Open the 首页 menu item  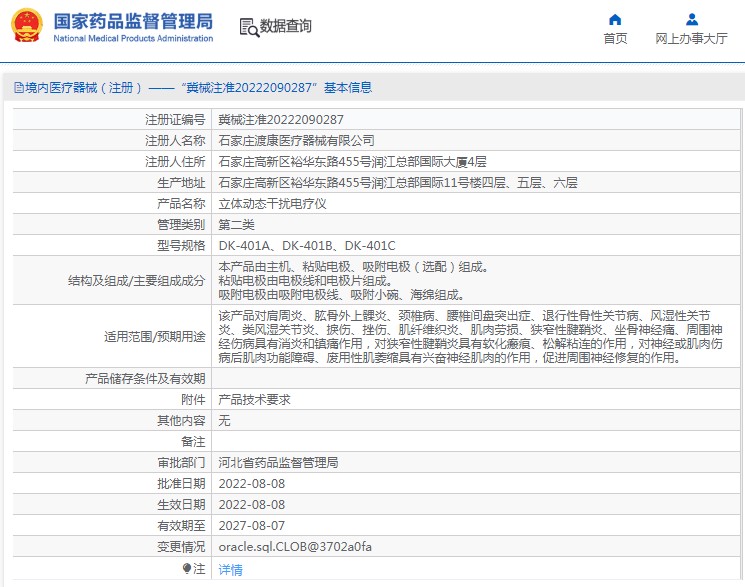point(615,39)
